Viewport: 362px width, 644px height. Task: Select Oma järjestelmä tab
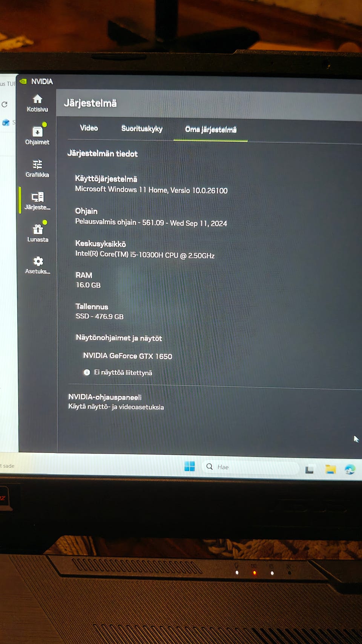point(211,129)
